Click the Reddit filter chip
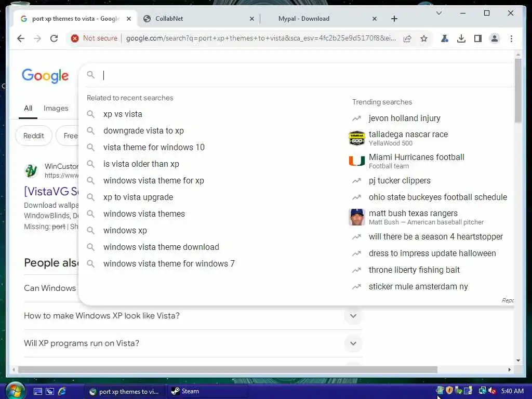 pyautogui.click(x=34, y=136)
